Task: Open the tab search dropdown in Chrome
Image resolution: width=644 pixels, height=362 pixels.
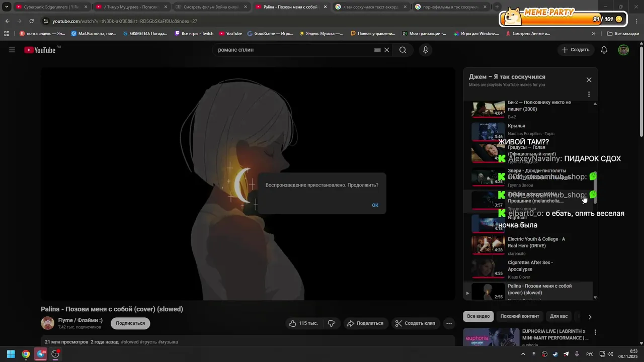Action: (x=7, y=7)
